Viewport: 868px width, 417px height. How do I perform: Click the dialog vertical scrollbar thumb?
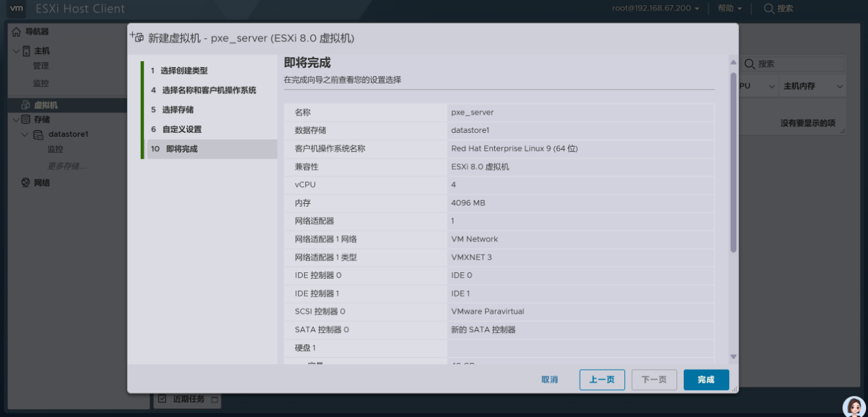(733, 162)
